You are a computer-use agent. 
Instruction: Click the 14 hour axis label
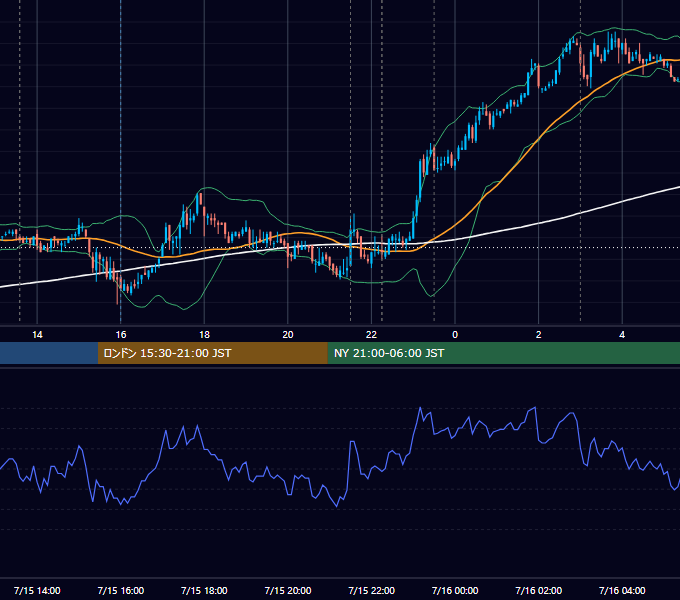point(37,335)
